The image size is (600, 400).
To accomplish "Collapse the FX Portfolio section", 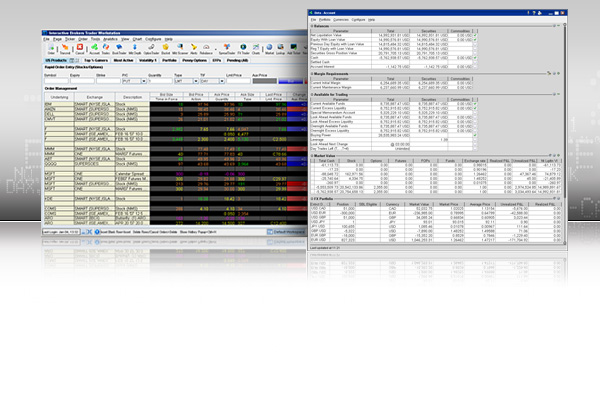I will (x=312, y=199).
